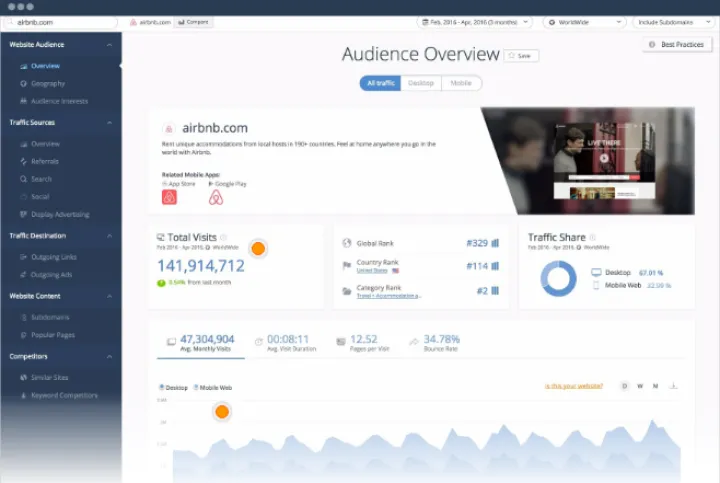Open Geography in the sidebar

click(x=47, y=84)
